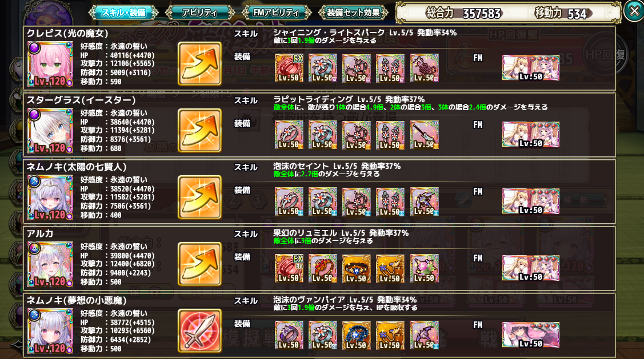Select アルカ's blue gem bracelet equipment

[357, 268]
